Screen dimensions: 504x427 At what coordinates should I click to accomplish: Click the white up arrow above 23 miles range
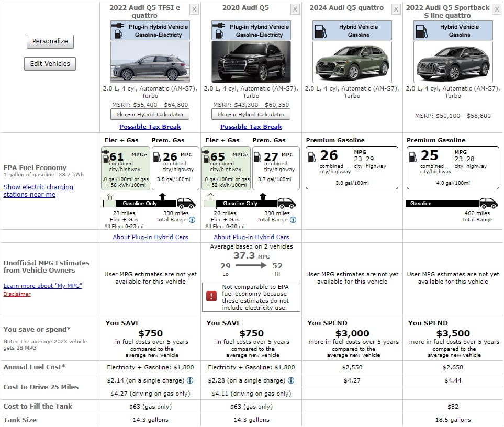coord(110,196)
